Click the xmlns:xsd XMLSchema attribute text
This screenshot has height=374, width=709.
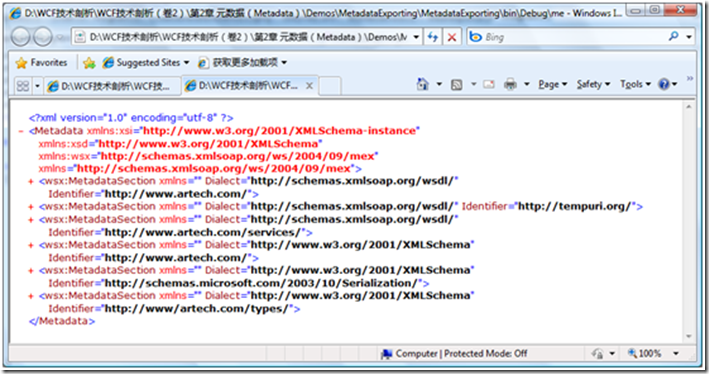180,144
